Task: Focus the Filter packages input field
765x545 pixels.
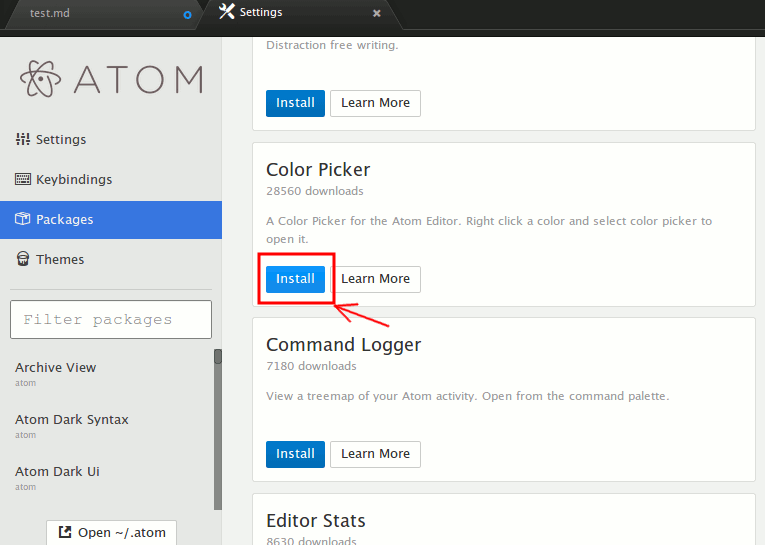Action: (111, 320)
